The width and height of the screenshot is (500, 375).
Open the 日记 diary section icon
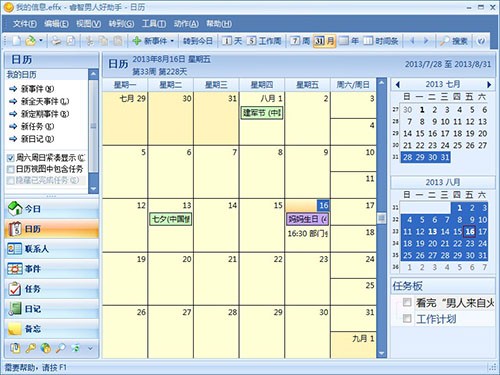[15, 309]
